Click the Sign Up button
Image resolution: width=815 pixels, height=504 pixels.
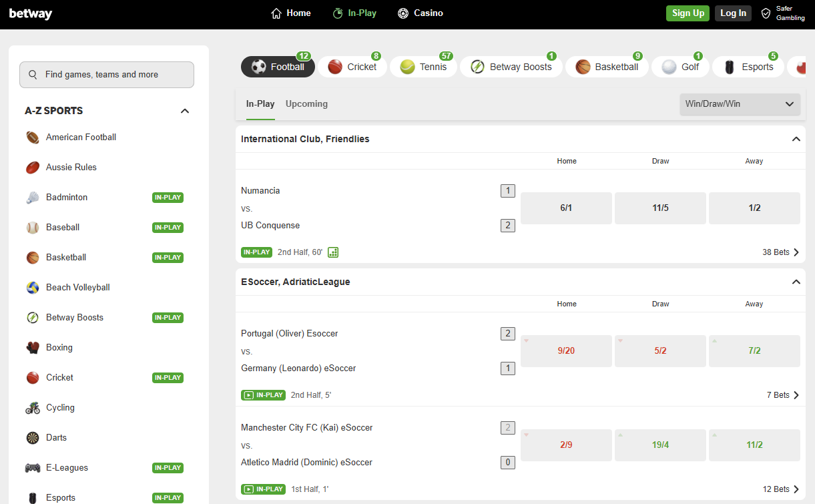(688, 13)
